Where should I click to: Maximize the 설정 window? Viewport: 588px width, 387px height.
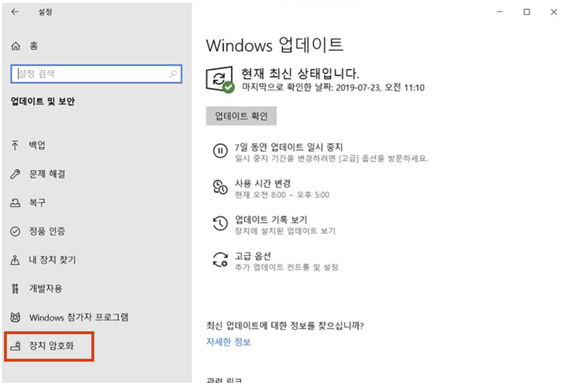pyautogui.click(x=527, y=12)
